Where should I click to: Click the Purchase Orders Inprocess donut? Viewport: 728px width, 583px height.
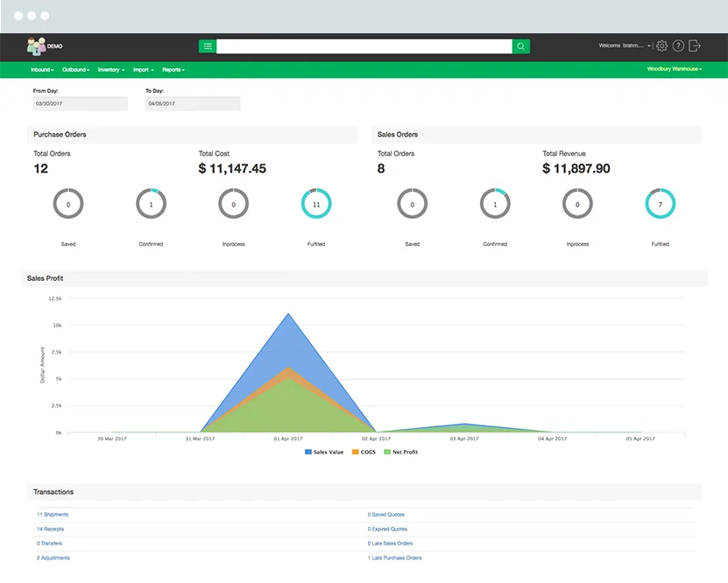tap(234, 204)
